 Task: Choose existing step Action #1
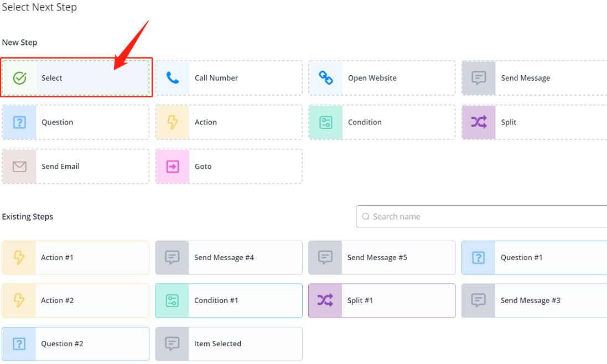(x=75, y=258)
